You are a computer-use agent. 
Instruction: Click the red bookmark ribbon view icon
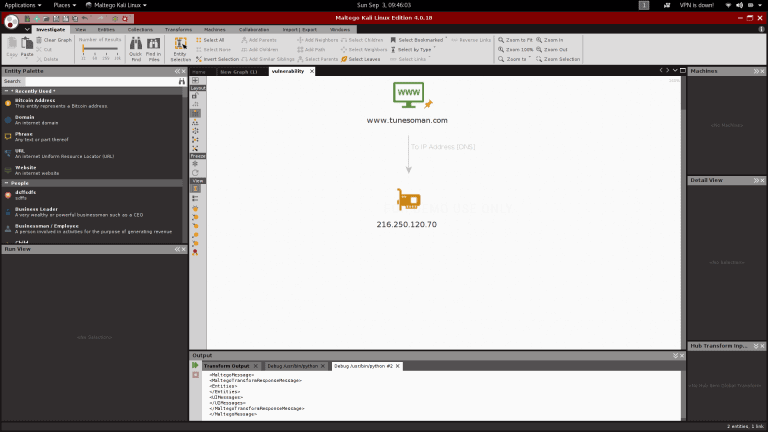(195, 252)
